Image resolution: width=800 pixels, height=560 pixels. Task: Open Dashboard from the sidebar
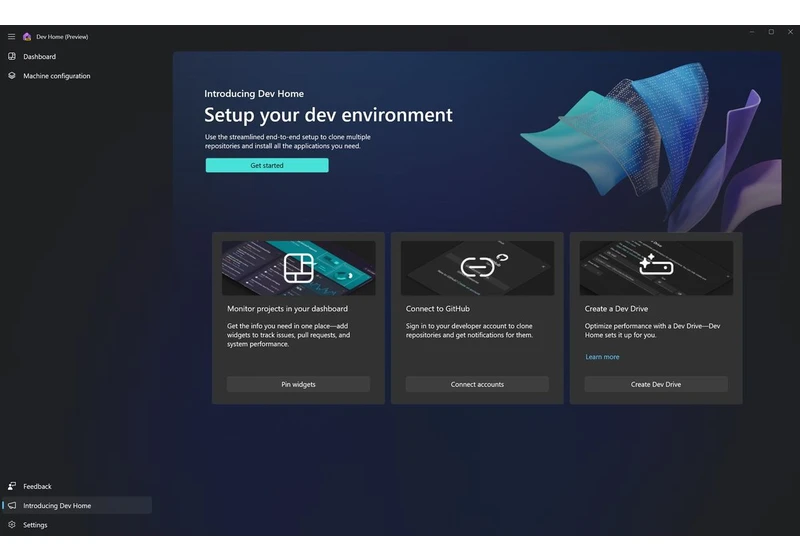tap(77, 57)
